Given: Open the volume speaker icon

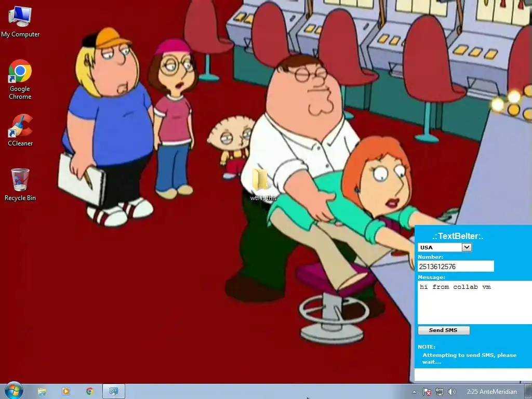Looking at the screenshot, I should 452,392.
